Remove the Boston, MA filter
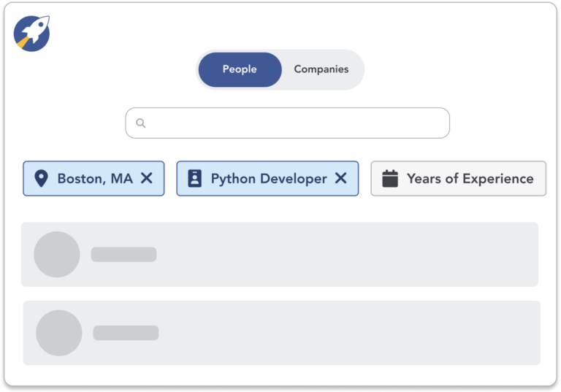This screenshot has width=561, height=392. (x=146, y=178)
